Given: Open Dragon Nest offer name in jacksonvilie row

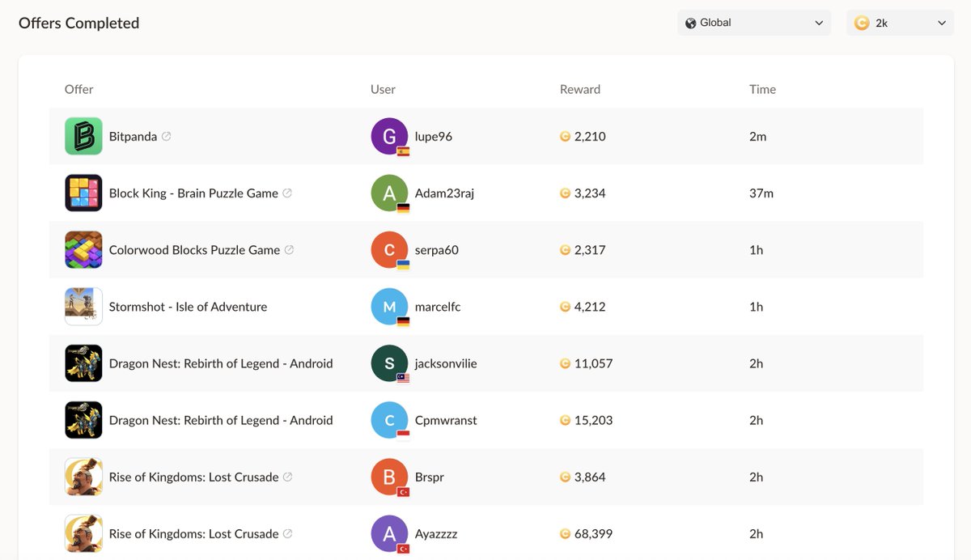Looking at the screenshot, I should [221, 363].
